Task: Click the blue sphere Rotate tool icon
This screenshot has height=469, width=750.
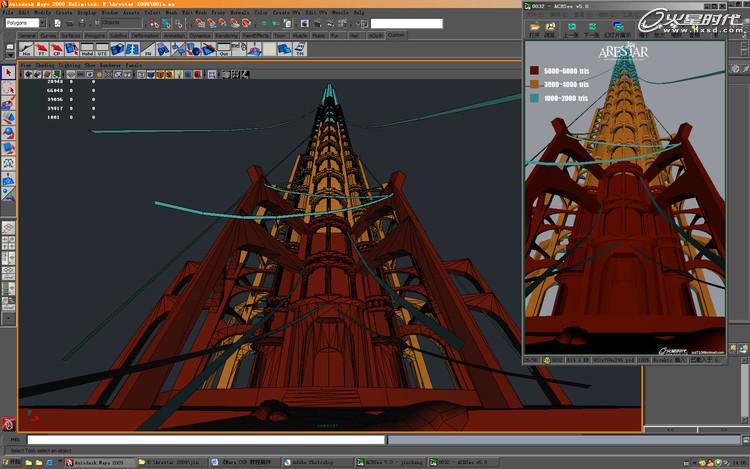Action: coord(8,133)
